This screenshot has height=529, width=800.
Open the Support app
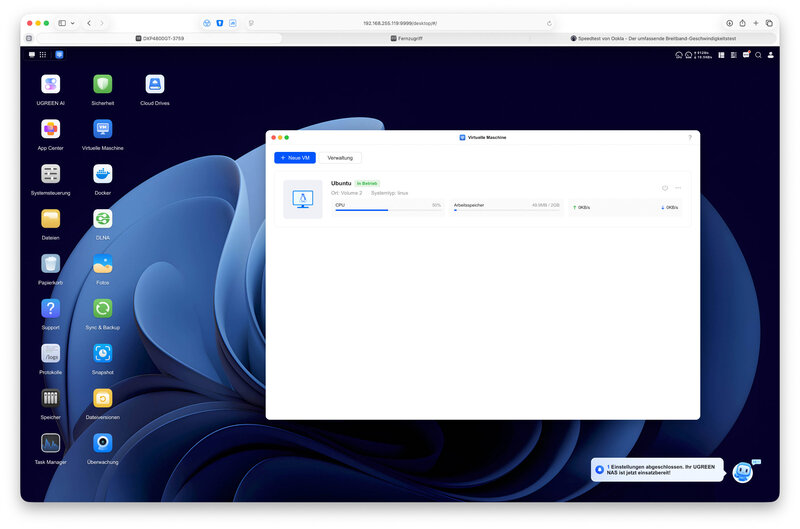pos(51,309)
